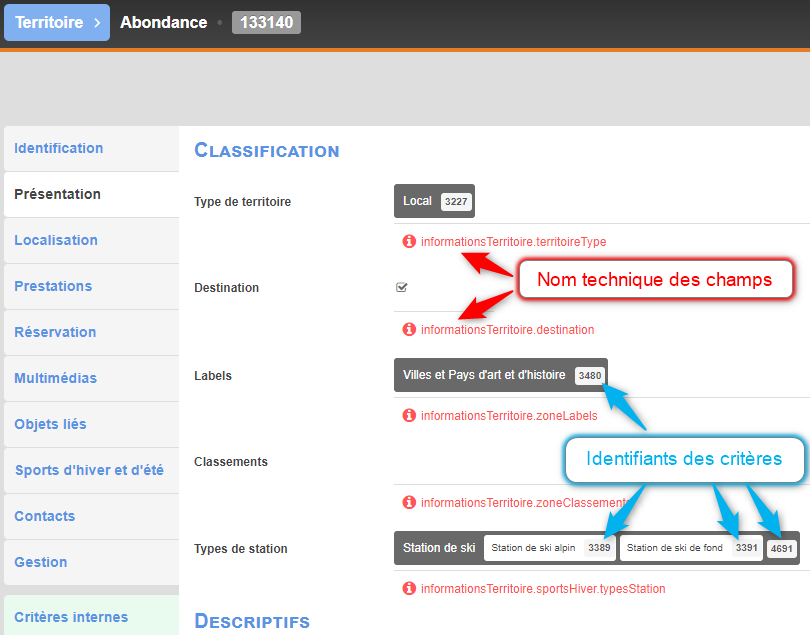Viewport: 810px width, 635px height.
Task: Click the 3227 criterion ID badge
Action: click(456, 202)
